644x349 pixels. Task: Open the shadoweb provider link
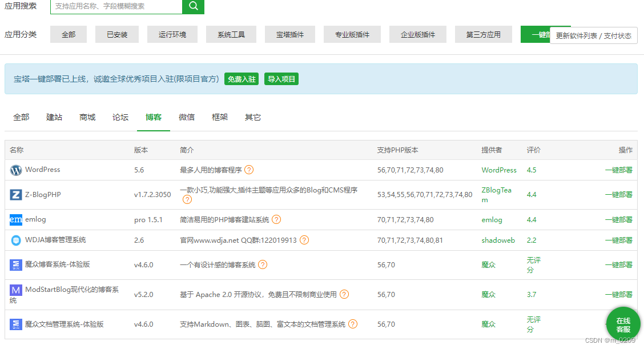(498, 240)
